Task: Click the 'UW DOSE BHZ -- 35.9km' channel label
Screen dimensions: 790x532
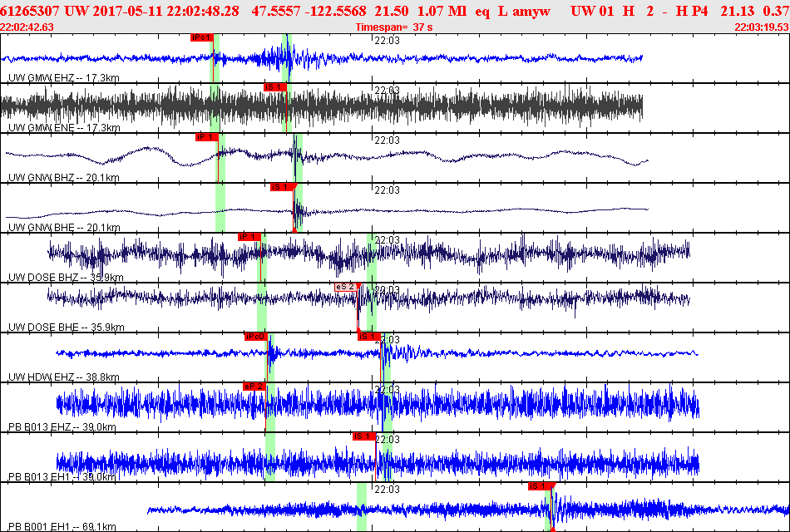Action: coord(66,278)
